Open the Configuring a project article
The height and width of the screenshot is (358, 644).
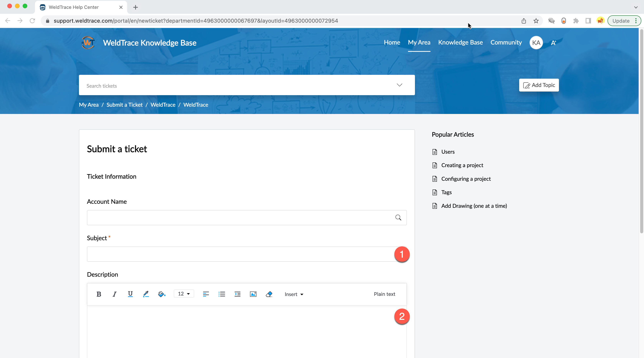[466, 179]
